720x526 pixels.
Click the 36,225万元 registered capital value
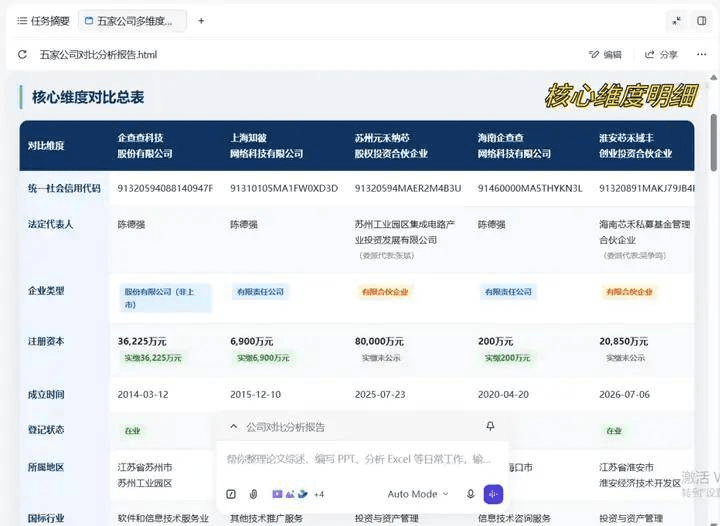point(142,341)
